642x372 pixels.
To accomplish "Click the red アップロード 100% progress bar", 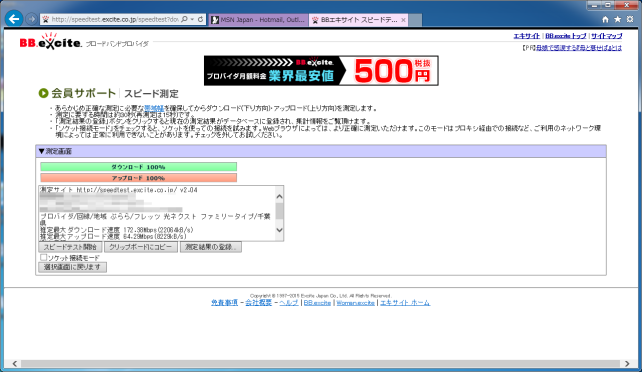I will [138, 178].
